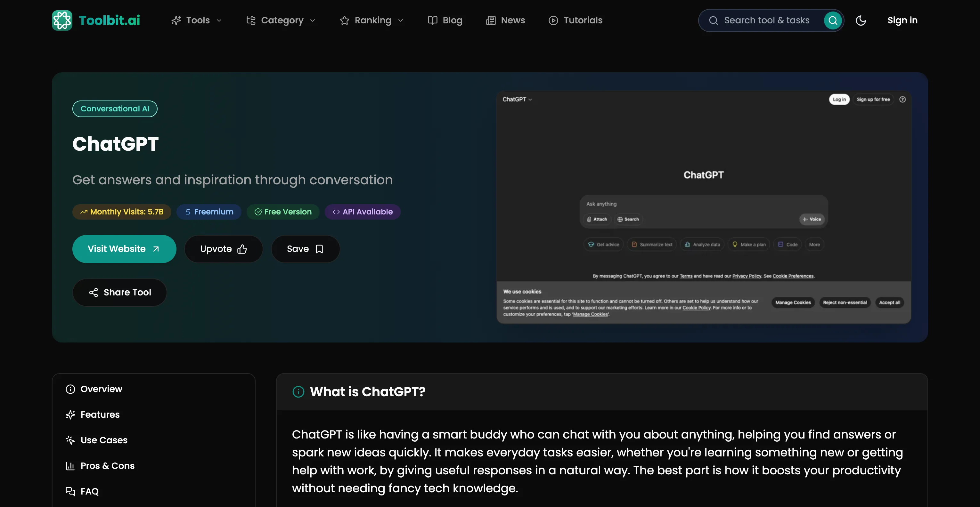The width and height of the screenshot is (980, 507).
Task: Open Pros & Cons sidebar item
Action: (107, 465)
